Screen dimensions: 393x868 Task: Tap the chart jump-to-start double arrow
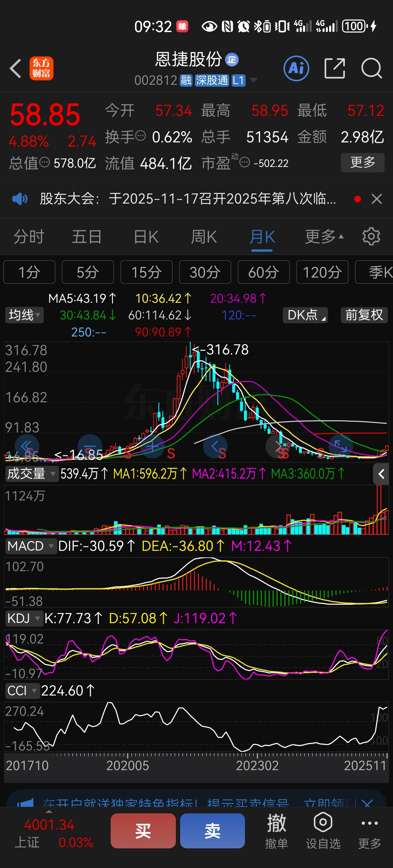tap(27, 446)
